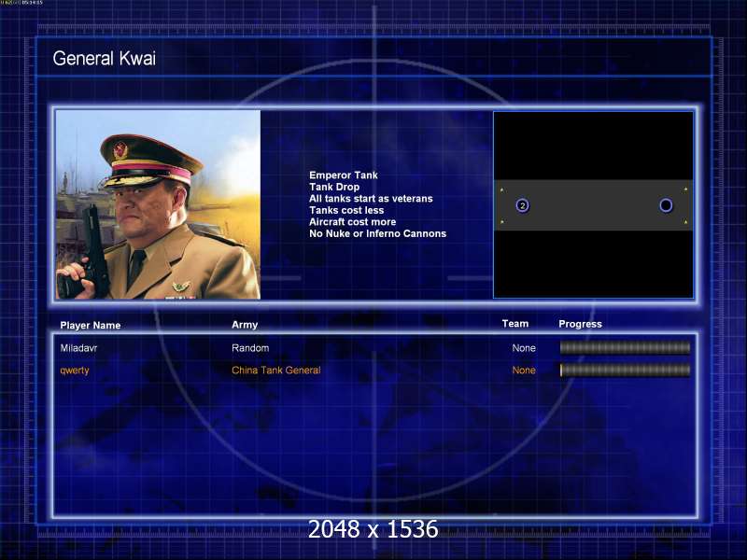Viewport: 747px width, 560px height.
Task: Click qwerty's orange team value None
Action: pyautogui.click(x=524, y=370)
